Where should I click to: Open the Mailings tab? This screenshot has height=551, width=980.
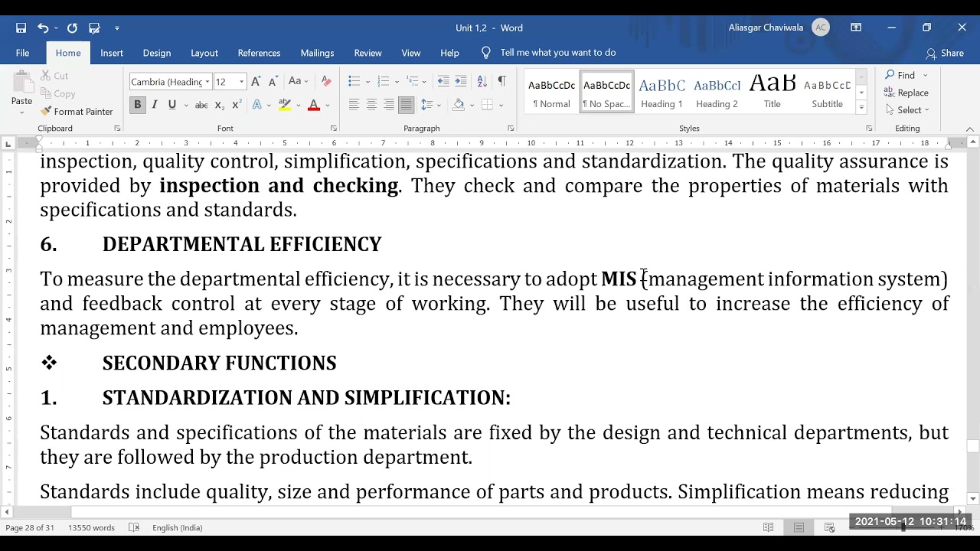pyautogui.click(x=317, y=53)
